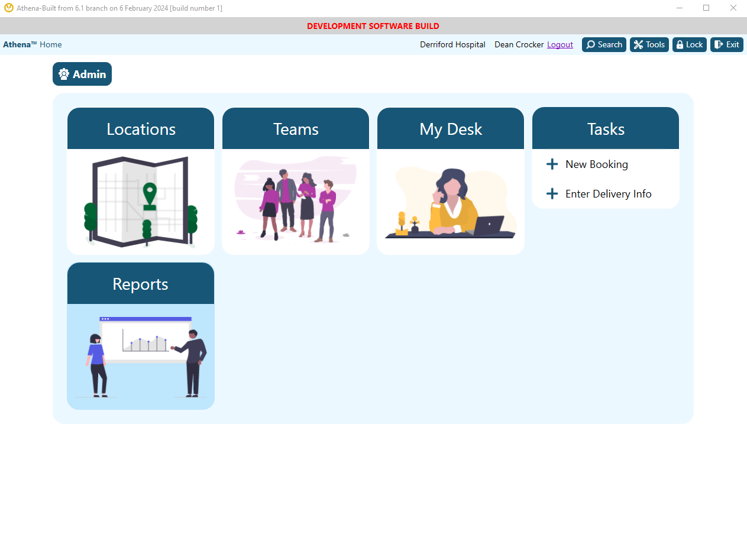This screenshot has height=560, width=747.
Task: Click the woman-at-laptop illustration under My Desk
Action: (451, 203)
